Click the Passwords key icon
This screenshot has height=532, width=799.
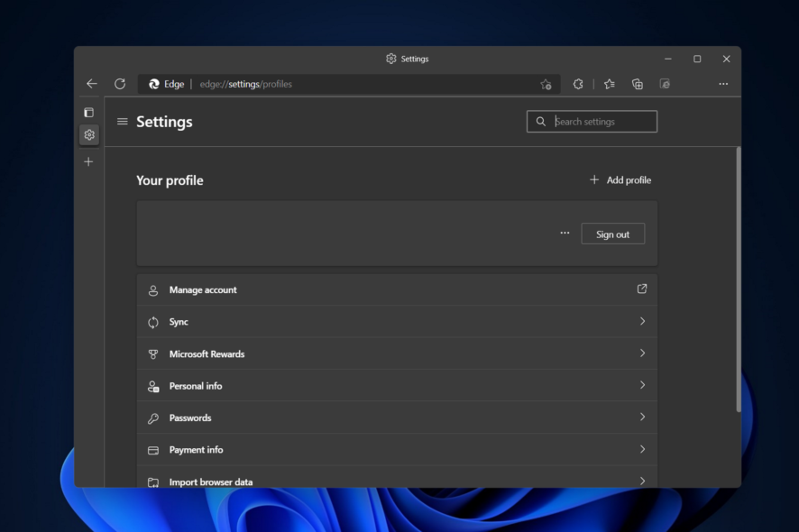click(x=153, y=418)
